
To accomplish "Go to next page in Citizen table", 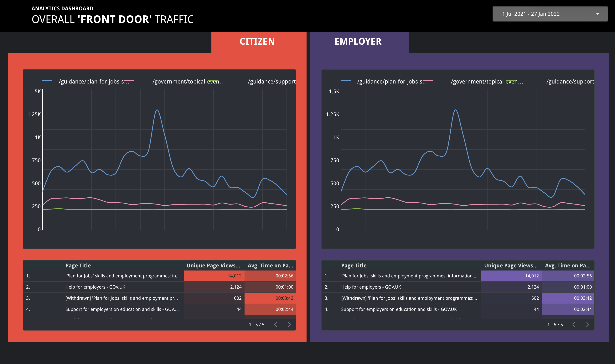I will 289,325.
